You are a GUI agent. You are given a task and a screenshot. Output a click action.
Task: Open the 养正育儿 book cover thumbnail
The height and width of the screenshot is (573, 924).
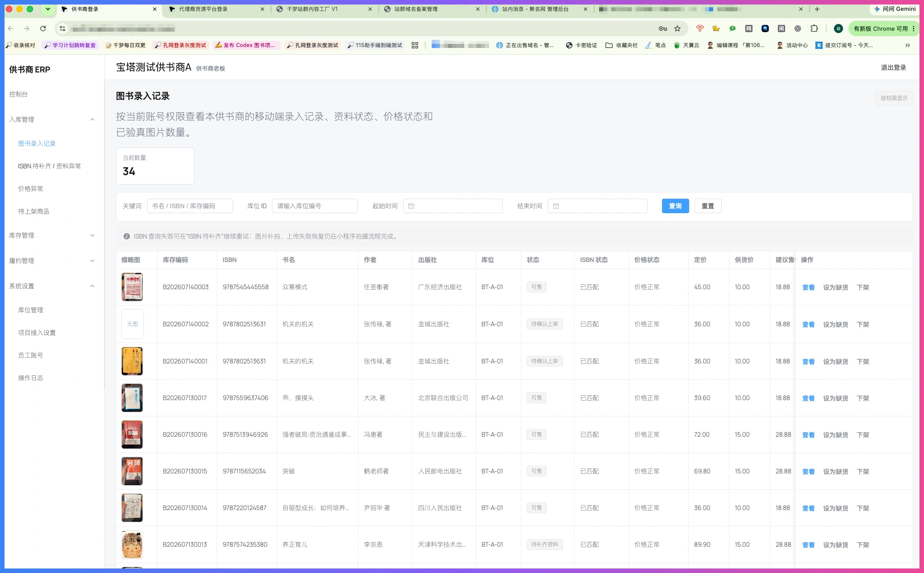click(132, 544)
